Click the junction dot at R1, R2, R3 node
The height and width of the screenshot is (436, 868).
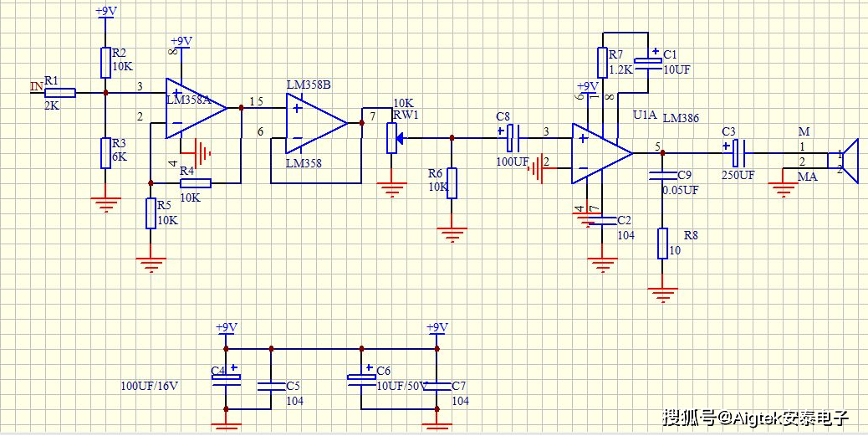coord(105,93)
